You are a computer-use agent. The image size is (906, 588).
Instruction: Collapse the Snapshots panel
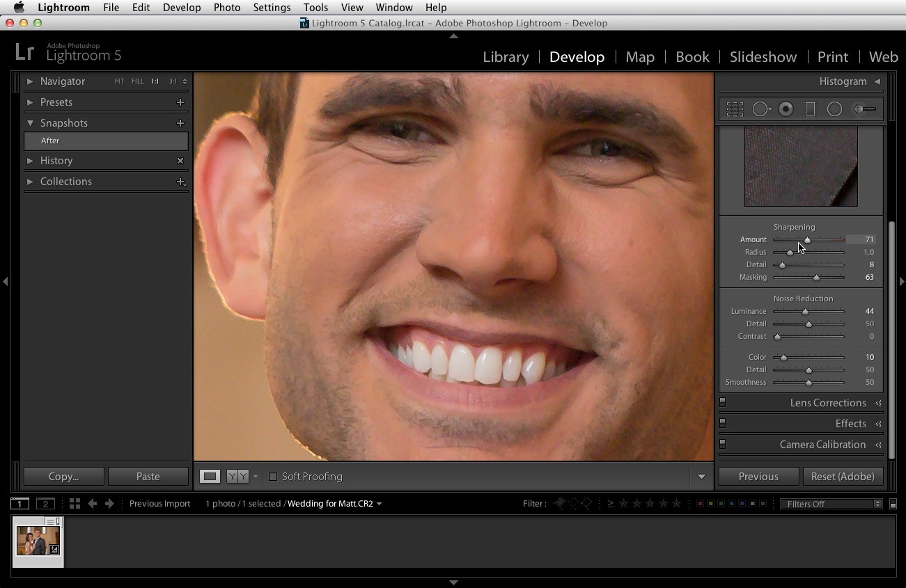[30, 123]
